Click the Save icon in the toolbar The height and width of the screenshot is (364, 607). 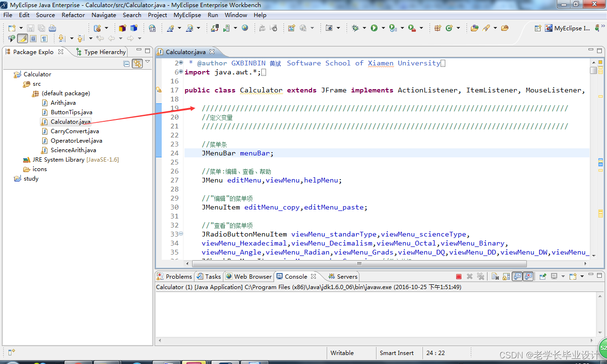(x=31, y=28)
